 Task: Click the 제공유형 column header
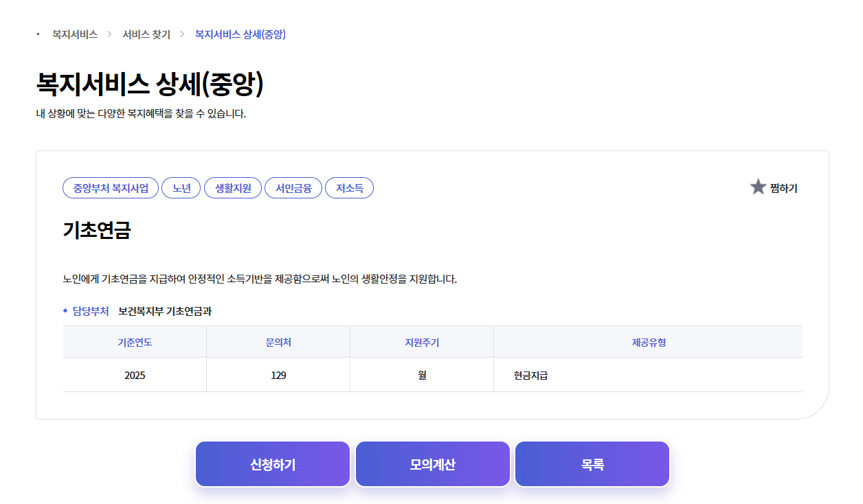(648, 341)
